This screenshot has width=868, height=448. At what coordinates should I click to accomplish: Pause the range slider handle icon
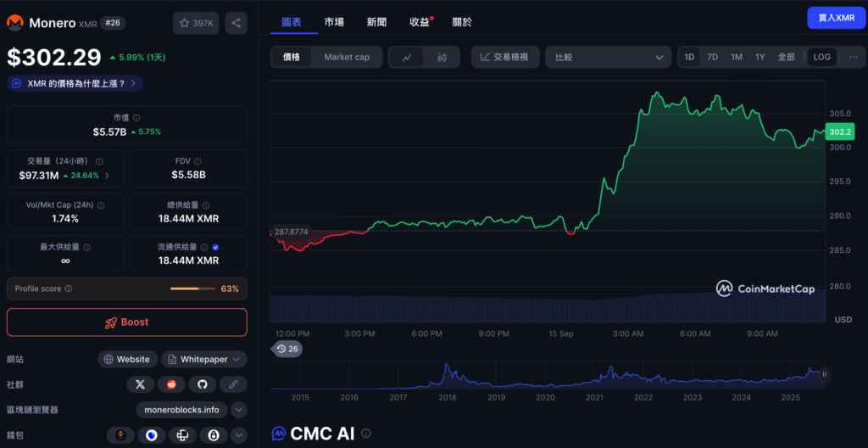point(824,374)
